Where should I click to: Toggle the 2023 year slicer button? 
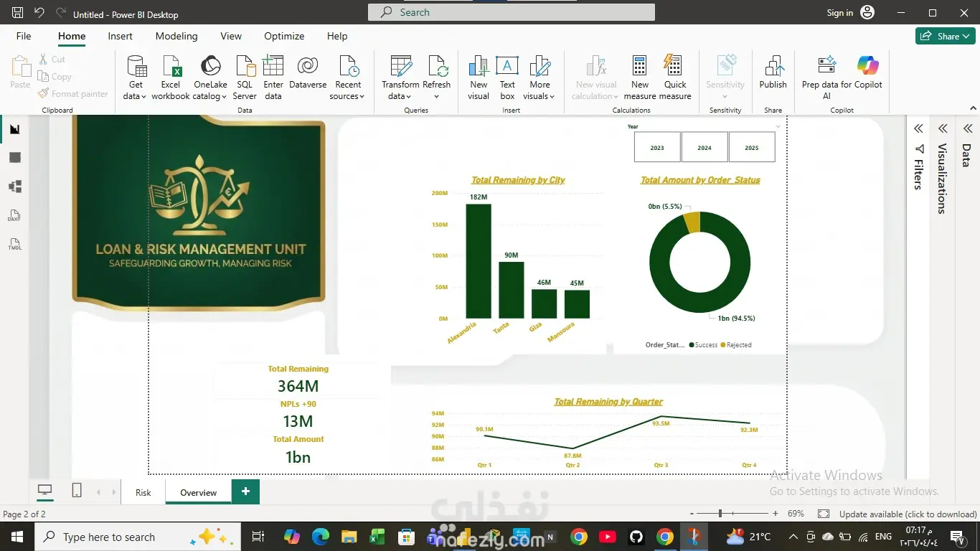tap(657, 147)
